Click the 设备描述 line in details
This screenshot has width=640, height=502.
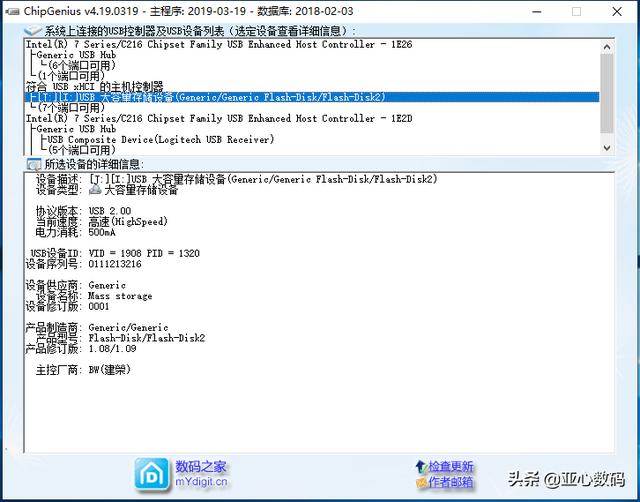(x=236, y=179)
